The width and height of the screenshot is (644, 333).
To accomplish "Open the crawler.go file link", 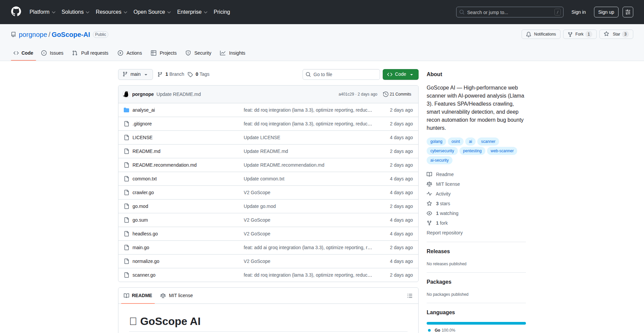I will 143,192.
